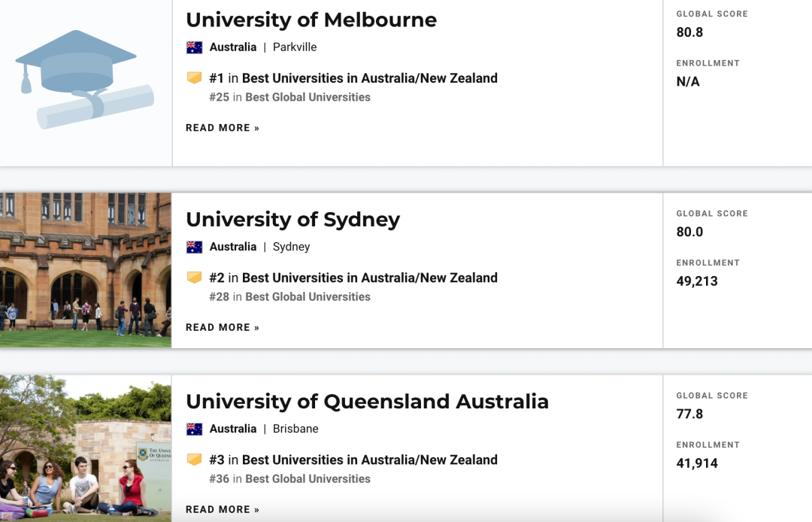
Task: Follow Queensland's #36 Best Global Universities link
Action: [289, 479]
